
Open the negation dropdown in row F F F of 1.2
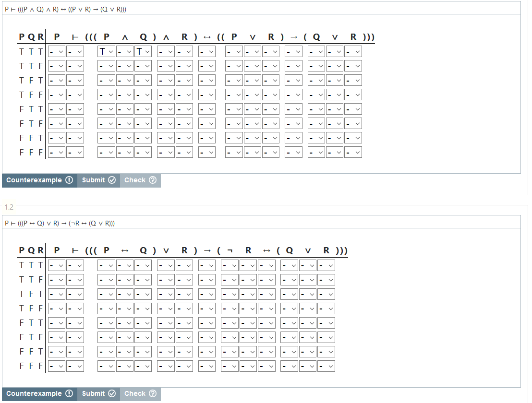(x=230, y=366)
